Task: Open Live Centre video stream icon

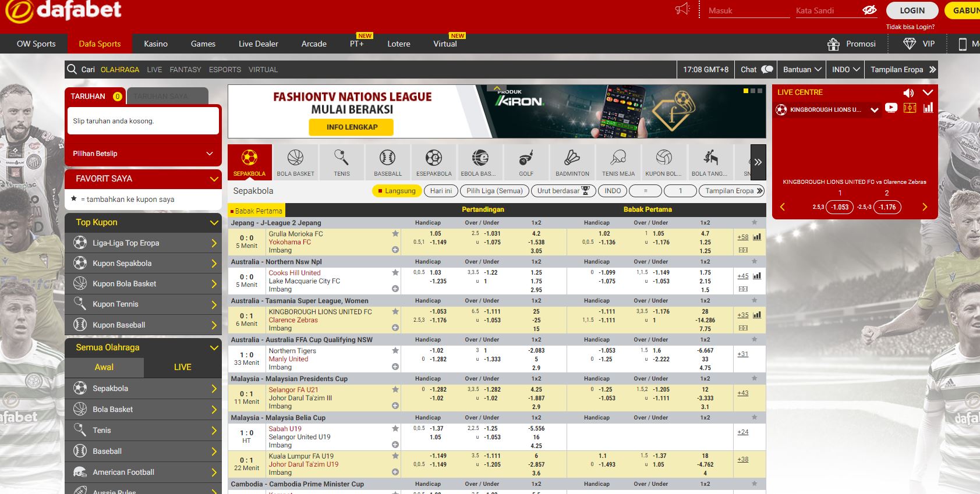Action: coord(891,108)
